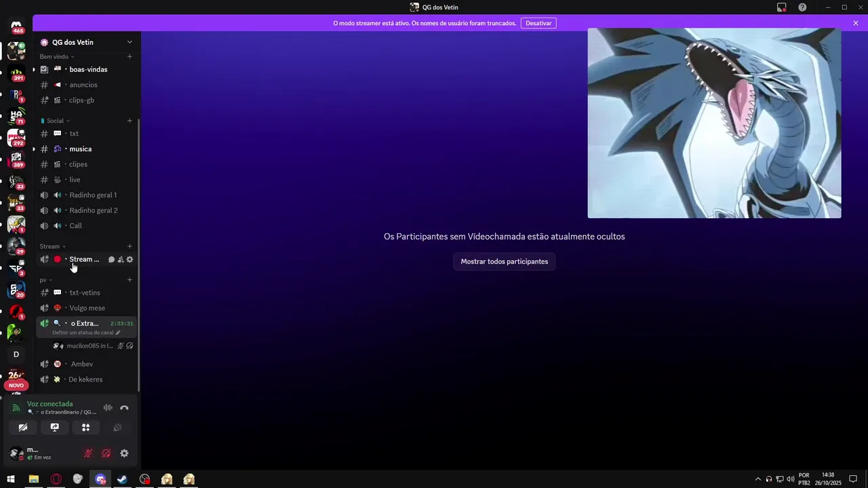Toggle microphone mute in user panel

pos(87,453)
